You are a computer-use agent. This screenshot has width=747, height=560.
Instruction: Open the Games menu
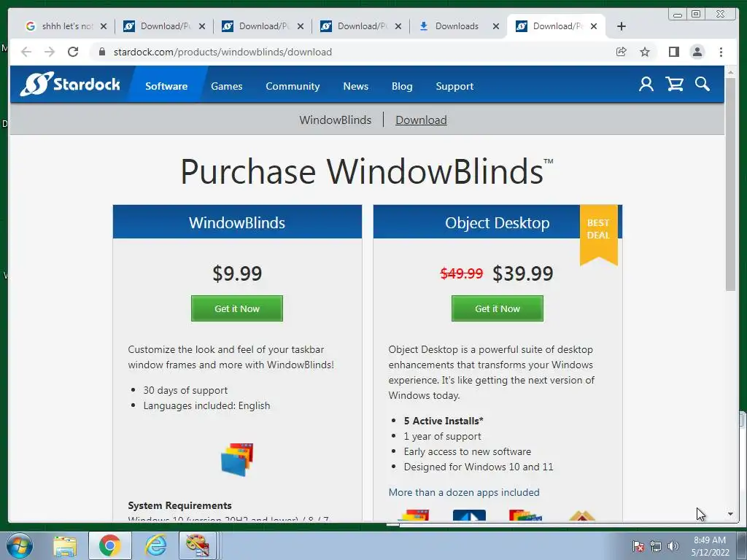(227, 86)
